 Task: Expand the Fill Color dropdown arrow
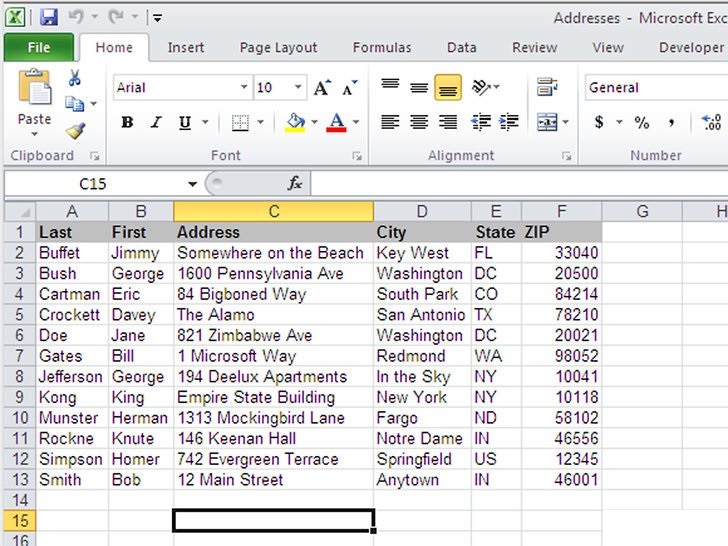coord(314,123)
